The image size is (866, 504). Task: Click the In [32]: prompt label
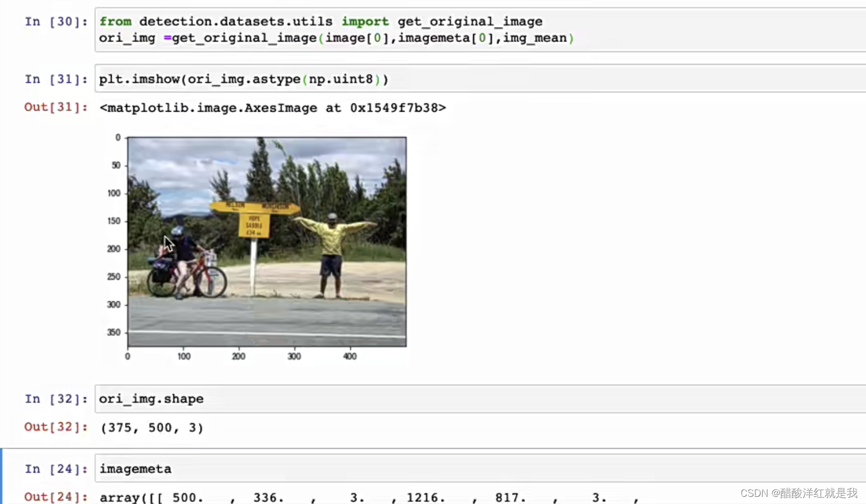tap(56, 399)
